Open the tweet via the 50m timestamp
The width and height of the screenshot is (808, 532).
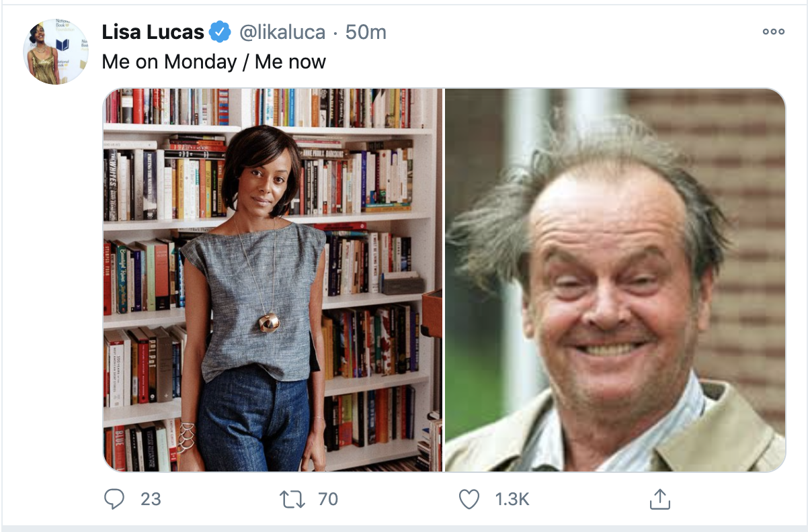click(366, 32)
